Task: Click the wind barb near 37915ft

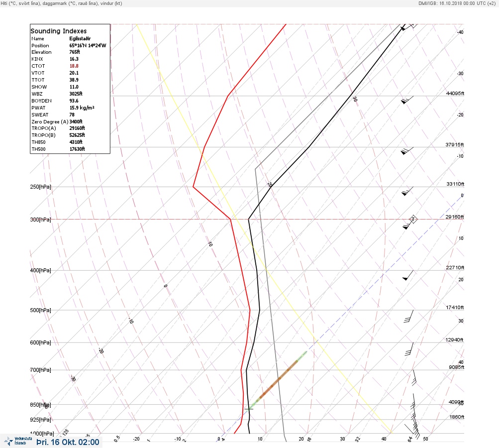Action: click(407, 151)
